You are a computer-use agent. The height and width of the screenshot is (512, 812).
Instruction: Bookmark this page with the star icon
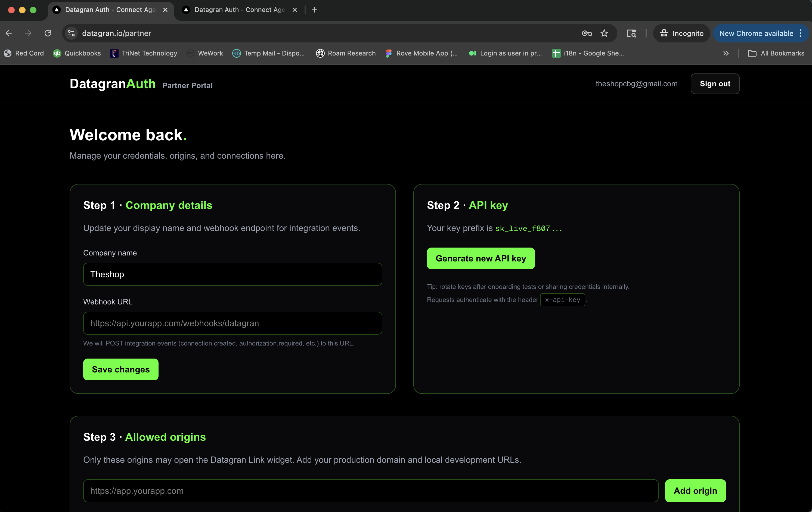point(604,33)
